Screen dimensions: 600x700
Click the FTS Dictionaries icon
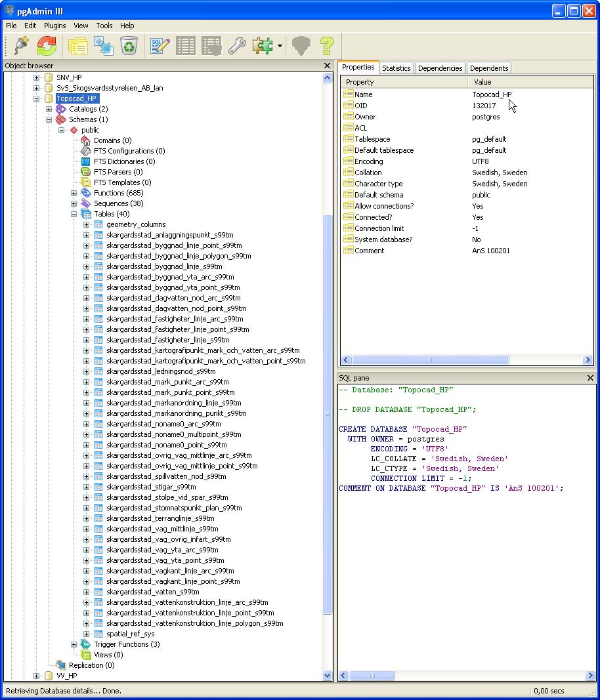86,161
